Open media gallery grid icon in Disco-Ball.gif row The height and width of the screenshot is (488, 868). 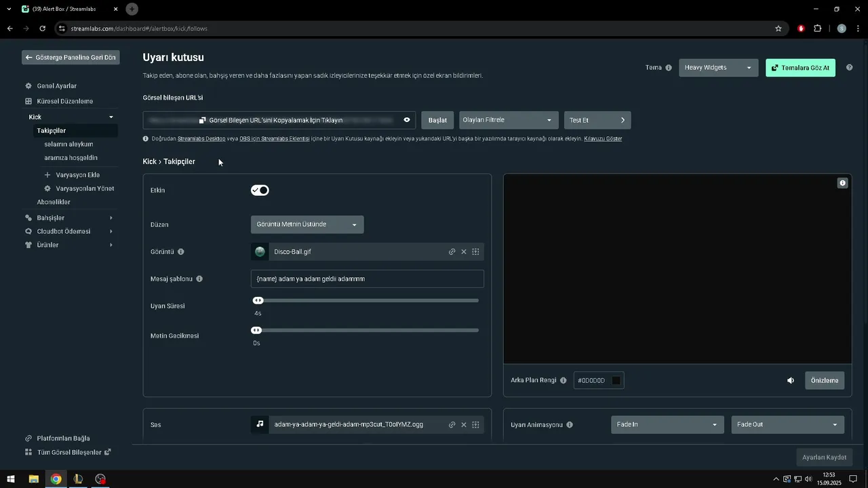pyautogui.click(x=475, y=251)
